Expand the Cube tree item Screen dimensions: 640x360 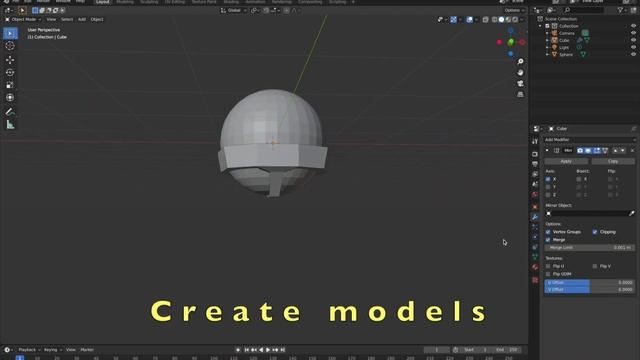tap(547, 40)
